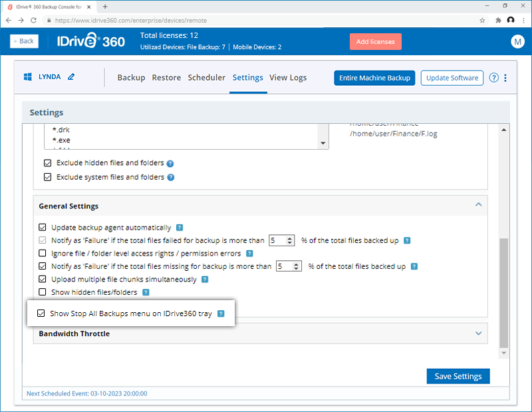Viewport: 532px width, 412px height.
Task: Click the user avatar M icon
Action: coord(517,42)
